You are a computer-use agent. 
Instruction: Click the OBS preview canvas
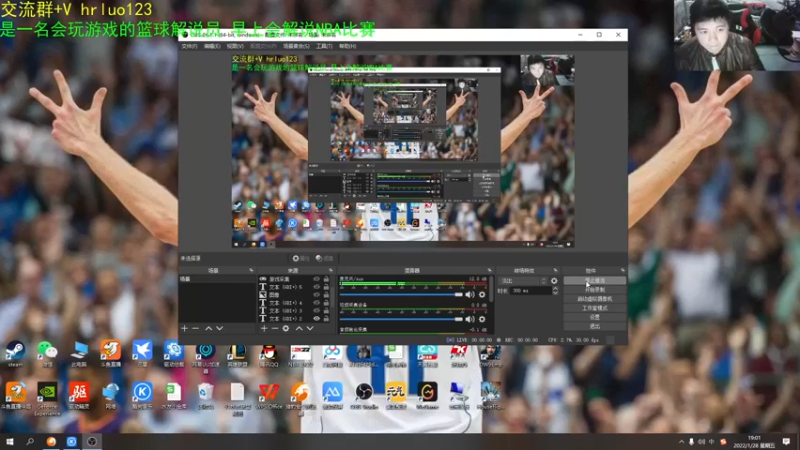tap(403, 151)
